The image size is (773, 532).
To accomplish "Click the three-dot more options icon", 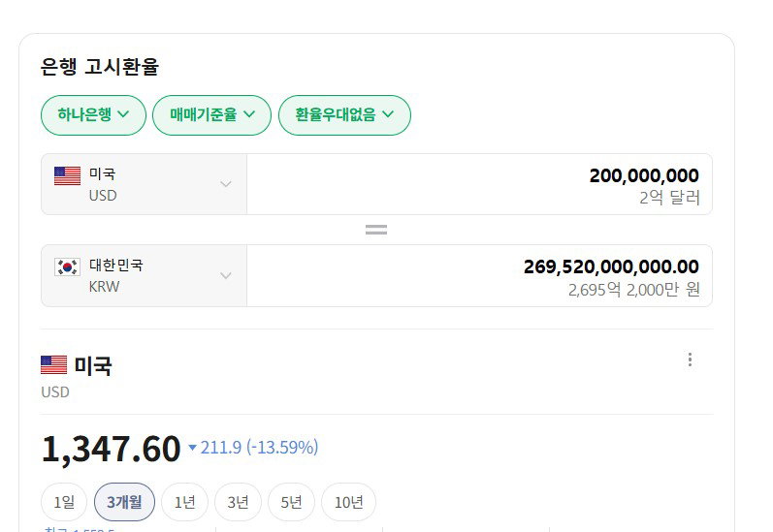I will [x=690, y=360].
